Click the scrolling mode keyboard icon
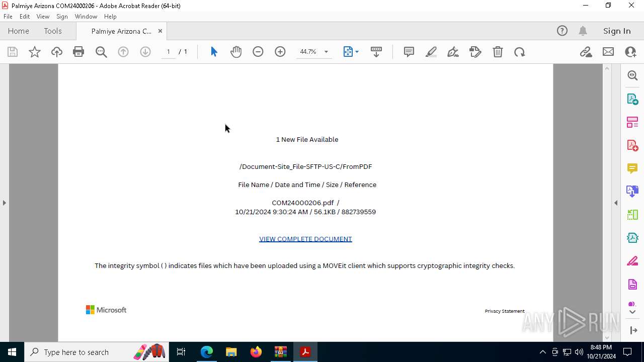This screenshot has width=644, height=362. pos(376,52)
